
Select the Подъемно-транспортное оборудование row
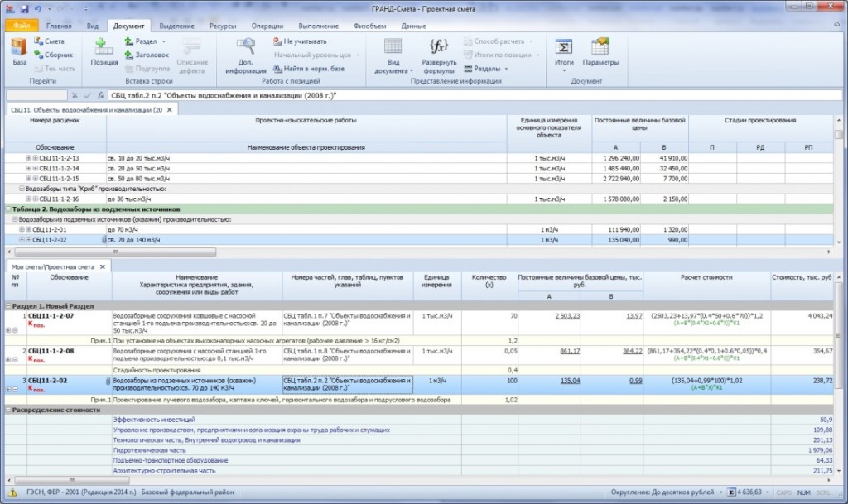(x=419, y=461)
